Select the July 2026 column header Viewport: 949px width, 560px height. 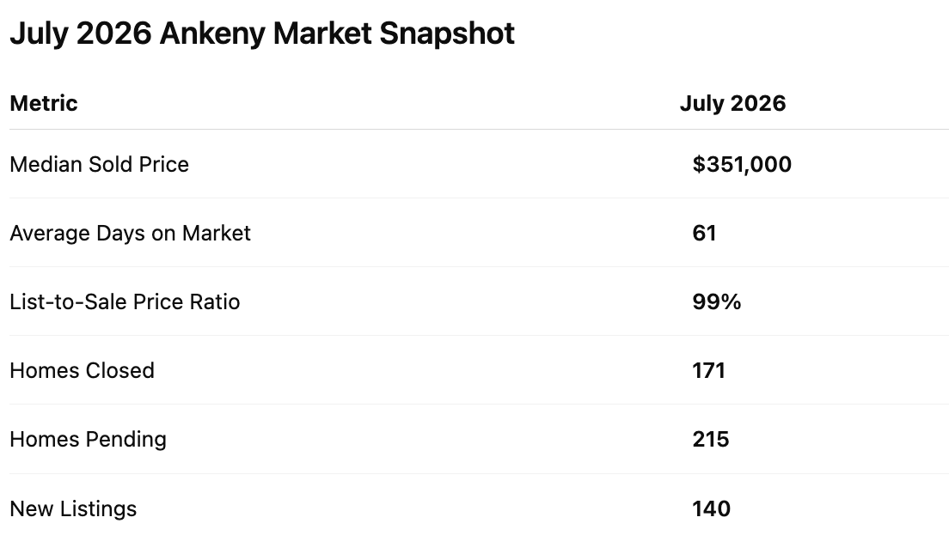tap(732, 103)
